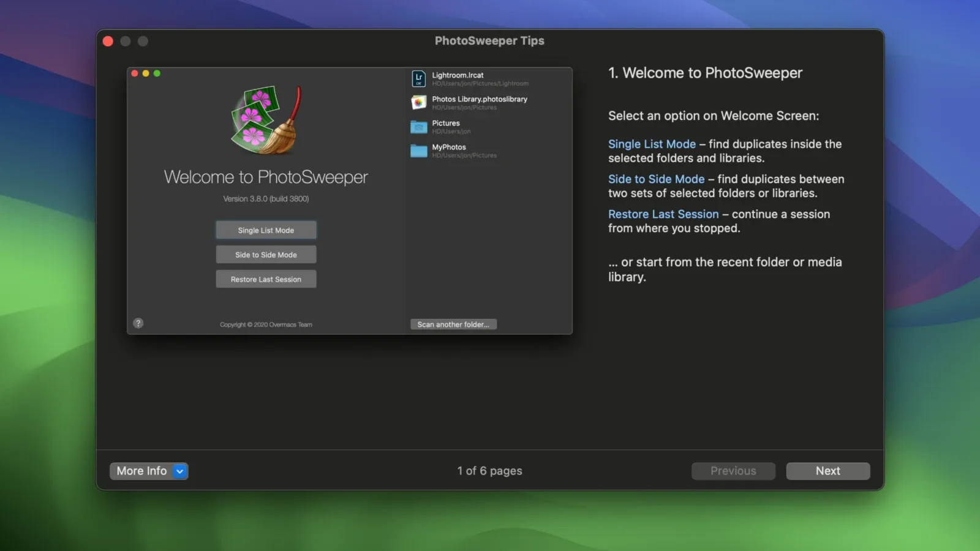Click the blue Pictures folder icon
This screenshot has height=551, width=980.
pyautogui.click(x=418, y=127)
